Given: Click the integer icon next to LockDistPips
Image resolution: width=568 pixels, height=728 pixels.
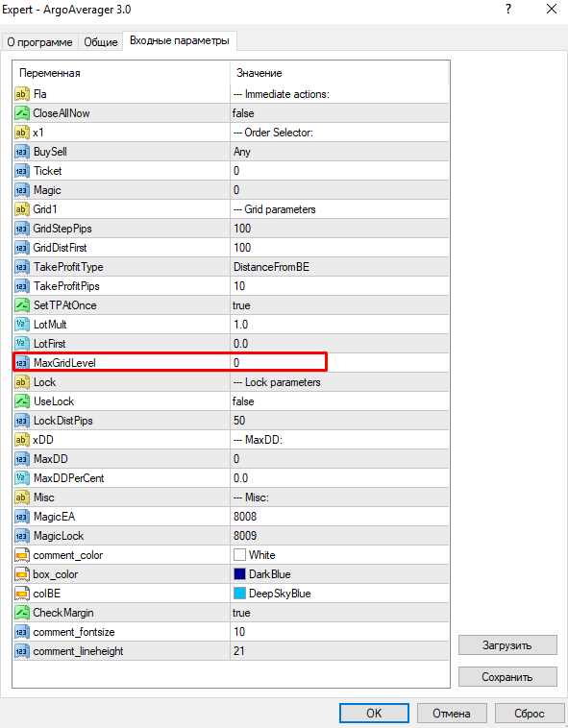Looking at the screenshot, I should click(x=21, y=421).
